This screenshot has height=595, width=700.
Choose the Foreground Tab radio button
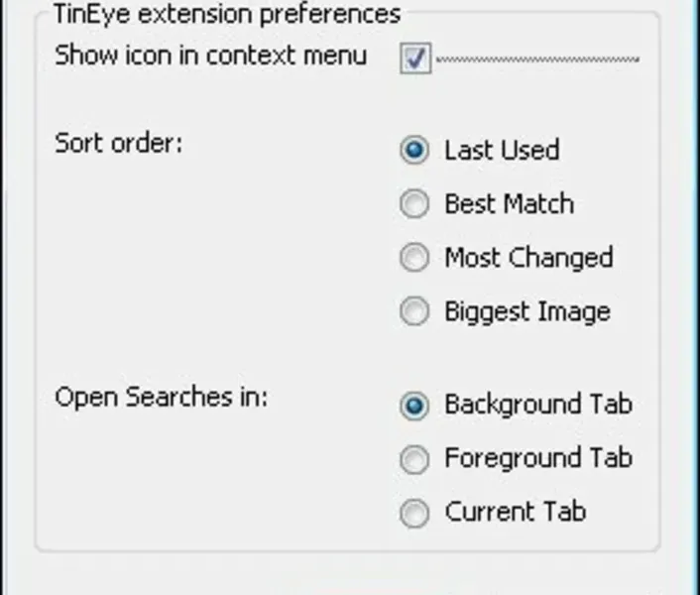pos(414,459)
